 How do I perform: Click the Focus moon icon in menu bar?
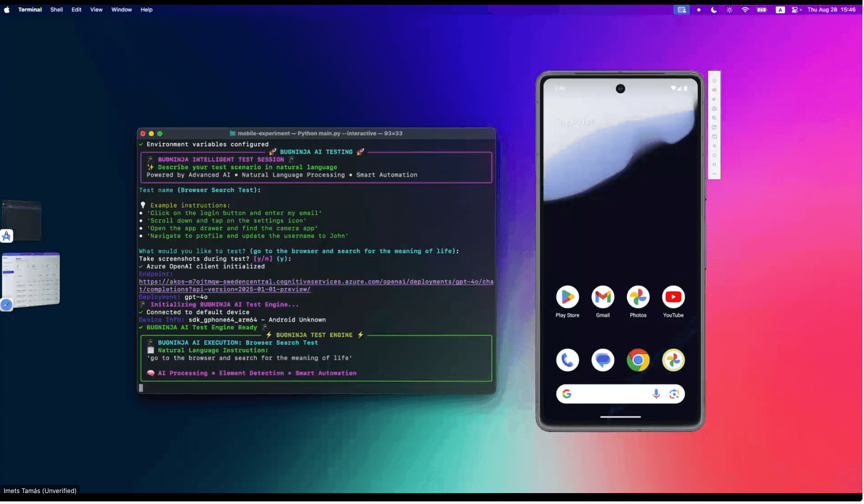(x=715, y=10)
